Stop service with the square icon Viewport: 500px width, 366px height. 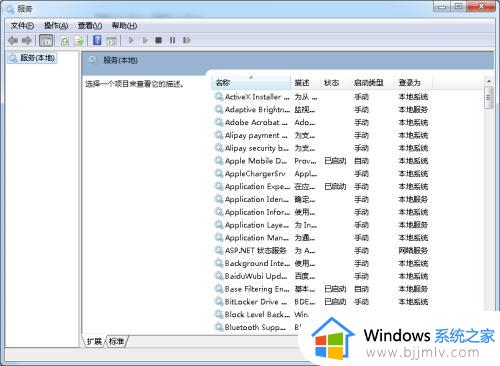tap(158, 40)
